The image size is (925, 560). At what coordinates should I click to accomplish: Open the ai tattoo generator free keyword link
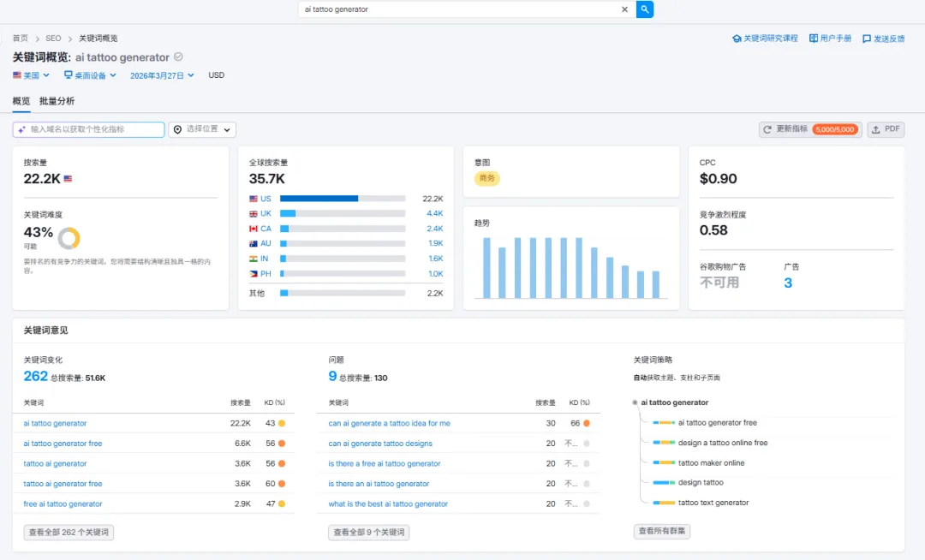pos(63,444)
